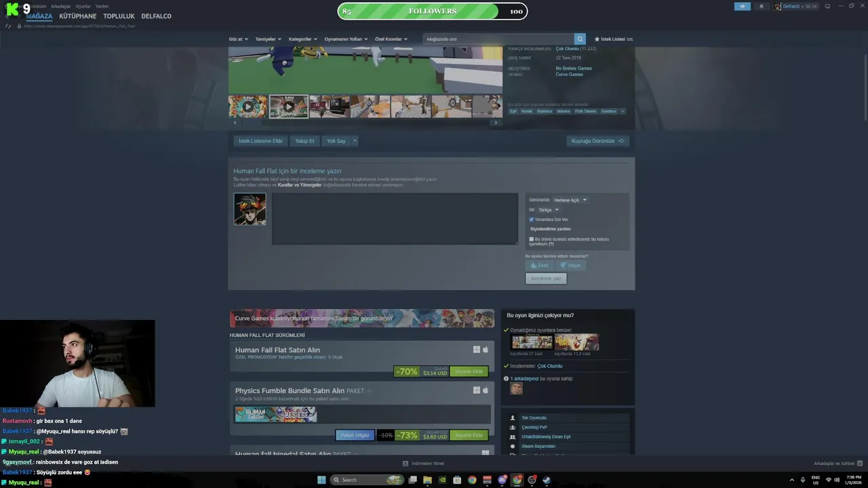The image size is (868, 488).
Task: Play the first trailer video thumbnail
Action: coord(248,106)
